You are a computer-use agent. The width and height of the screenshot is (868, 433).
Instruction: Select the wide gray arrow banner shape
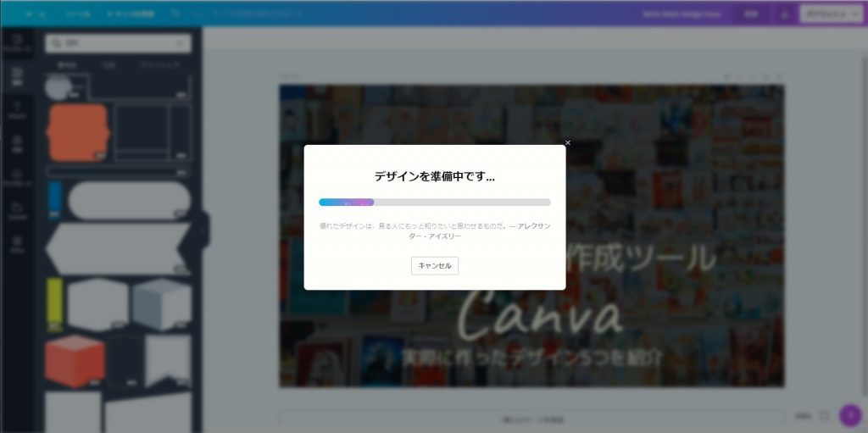click(119, 248)
